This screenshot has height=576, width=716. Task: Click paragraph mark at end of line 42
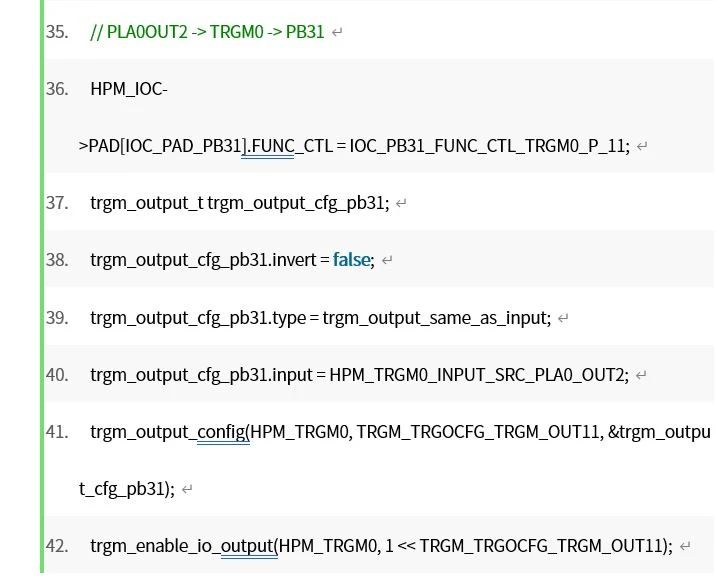pyautogui.click(x=685, y=546)
